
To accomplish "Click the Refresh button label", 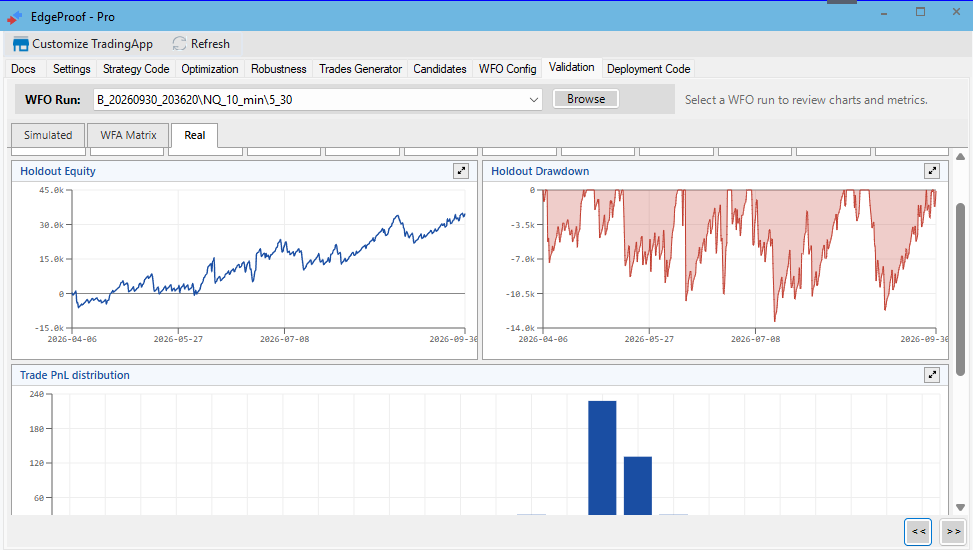I will 210,44.
